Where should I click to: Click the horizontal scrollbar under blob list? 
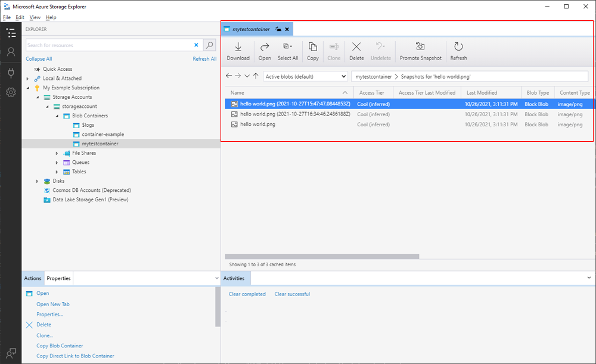pyautogui.click(x=322, y=257)
